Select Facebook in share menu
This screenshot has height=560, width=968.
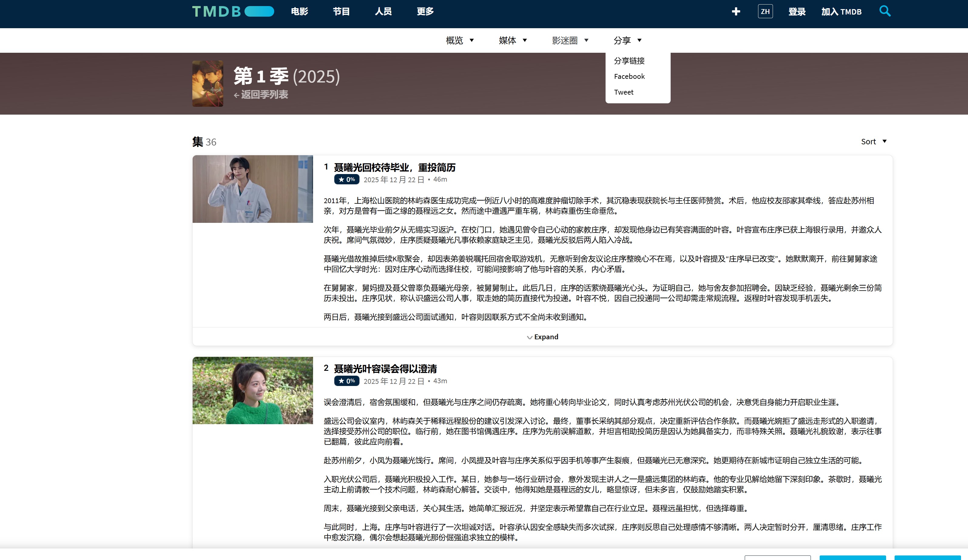pyautogui.click(x=629, y=76)
